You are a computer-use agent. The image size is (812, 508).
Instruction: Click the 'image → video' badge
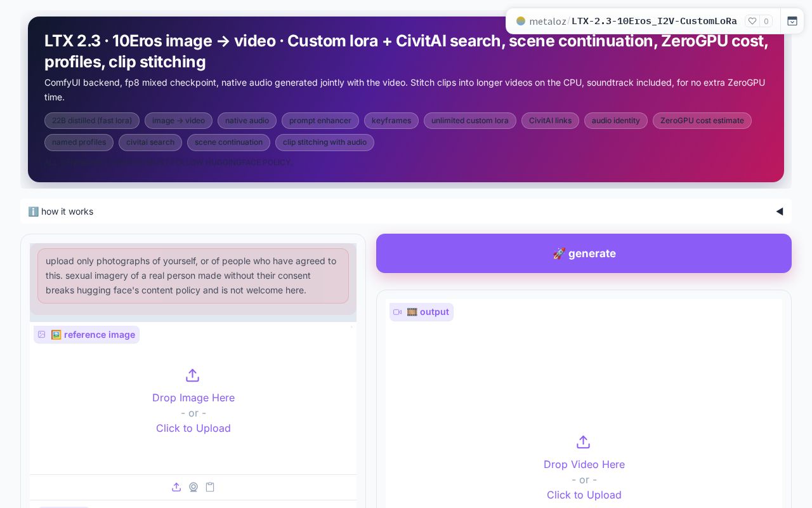[x=179, y=121]
